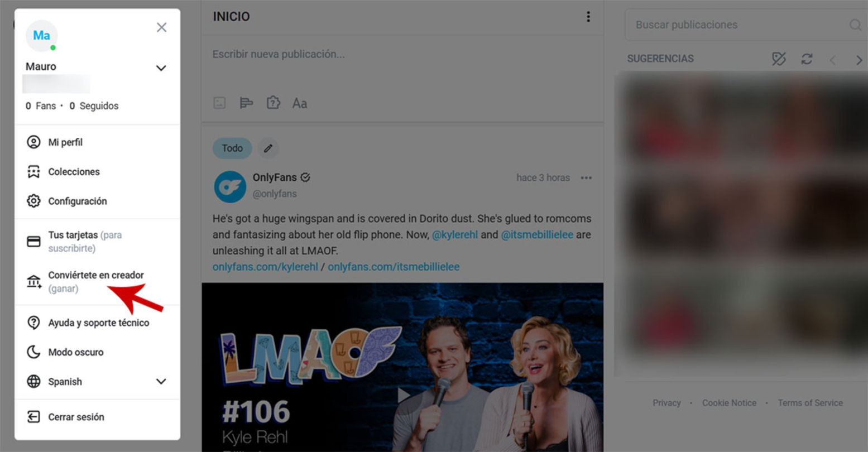Open the Privacy footer link
Image resolution: width=868 pixels, height=452 pixels.
click(x=666, y=403)
